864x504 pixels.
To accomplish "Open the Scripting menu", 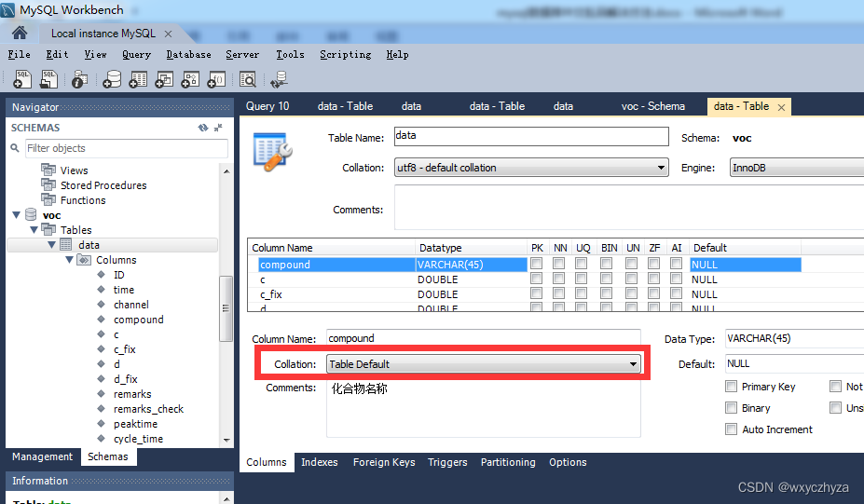I will [346, 55].
